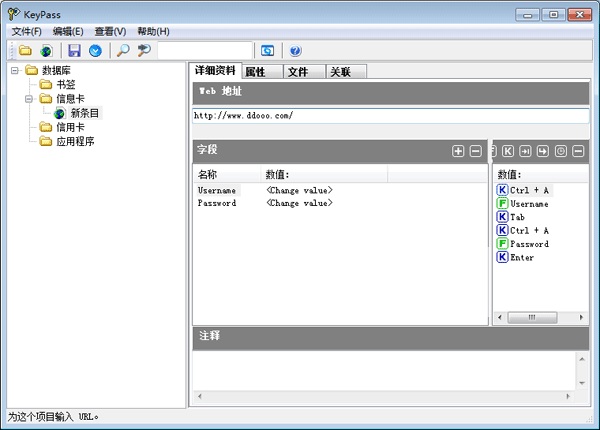Image resolution: width=600 pixels, height=430 pixels.
Task: Collapse the 数据库 root tree node
Action: pos(16,71)
